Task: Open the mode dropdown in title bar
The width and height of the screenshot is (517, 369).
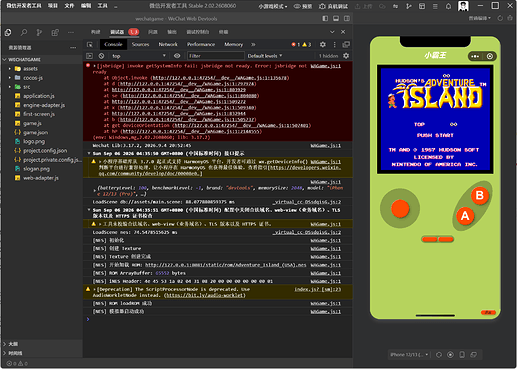Action: [273, 6]
